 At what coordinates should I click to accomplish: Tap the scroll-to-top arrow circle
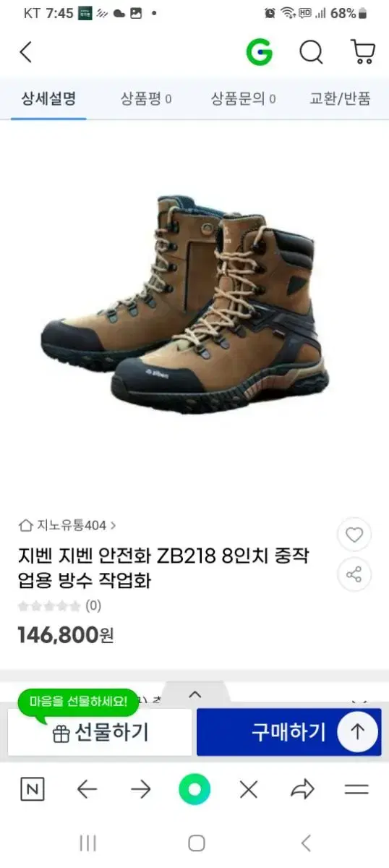click(x=357, y=731)
